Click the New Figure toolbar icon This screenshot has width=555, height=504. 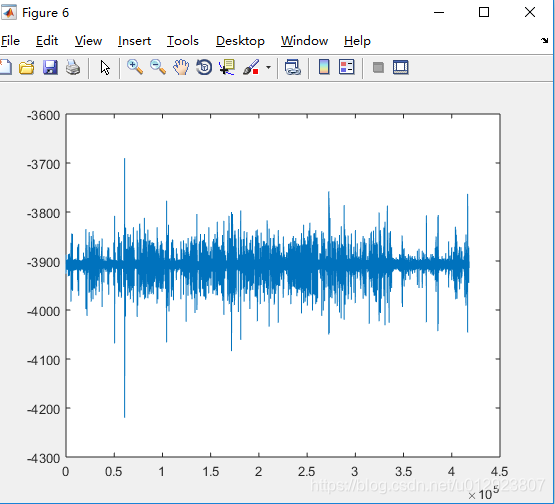(x=5, y=67)
